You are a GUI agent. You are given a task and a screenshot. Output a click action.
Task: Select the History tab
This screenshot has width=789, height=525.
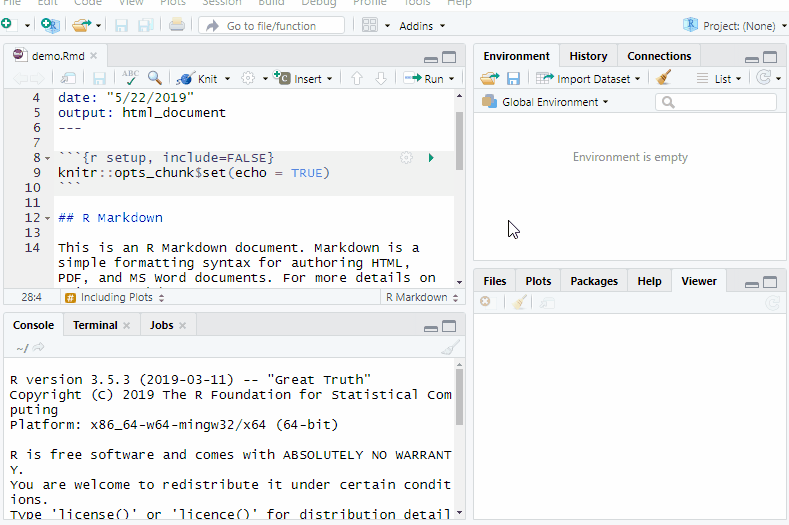[x=588, y=56]
